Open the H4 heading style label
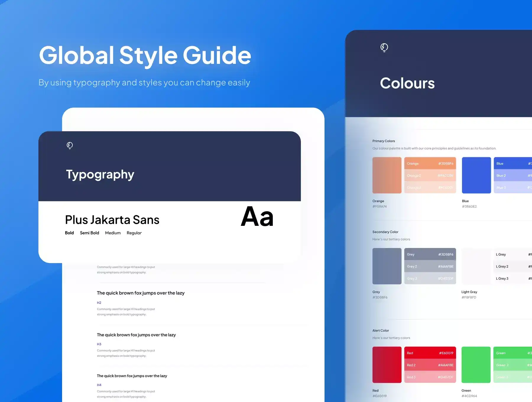The height and width of the screenshot is (402, 532). click(99, 385)
